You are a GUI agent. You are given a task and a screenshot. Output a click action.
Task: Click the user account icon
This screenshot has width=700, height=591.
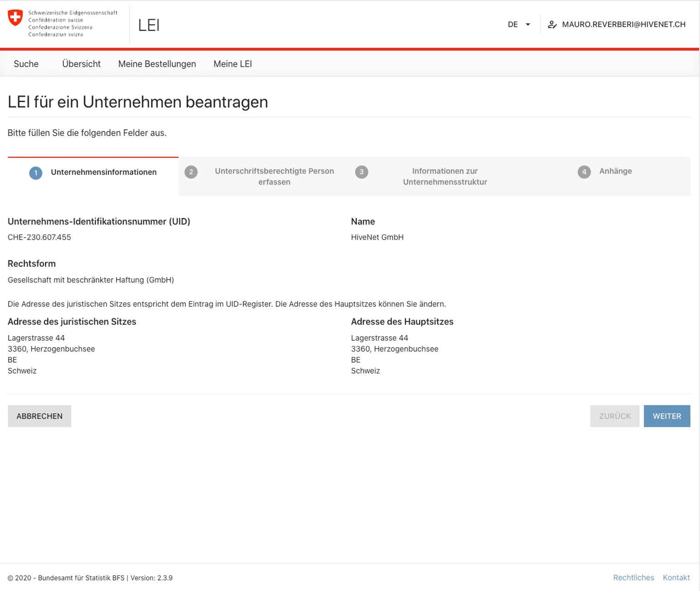[552, 25]
